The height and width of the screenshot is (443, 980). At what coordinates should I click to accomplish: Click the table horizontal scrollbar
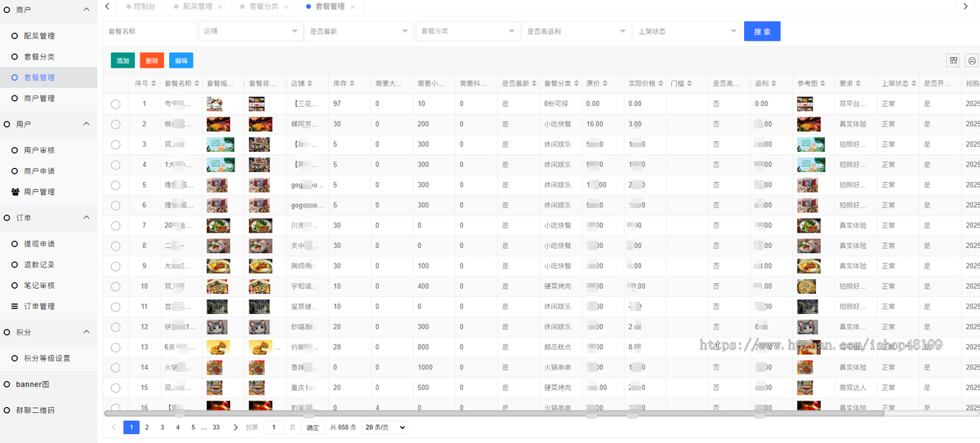pyautogui.click(x=494, y=414)
